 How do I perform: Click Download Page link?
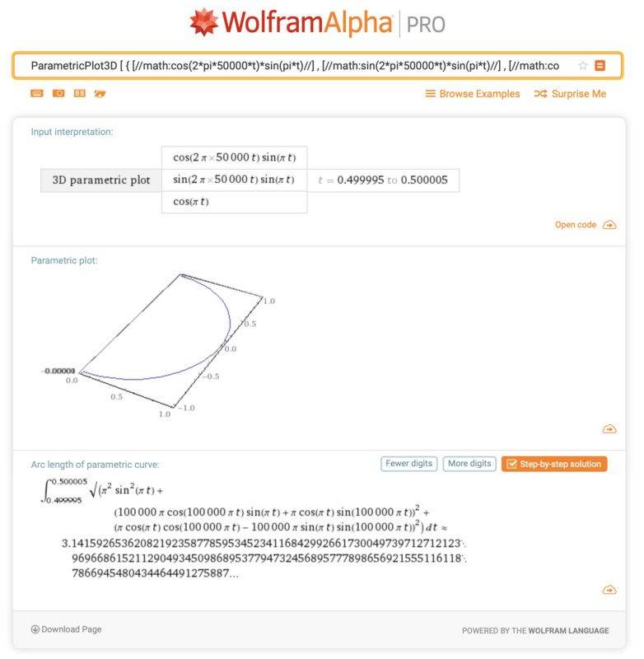click(x=67, y=629)
